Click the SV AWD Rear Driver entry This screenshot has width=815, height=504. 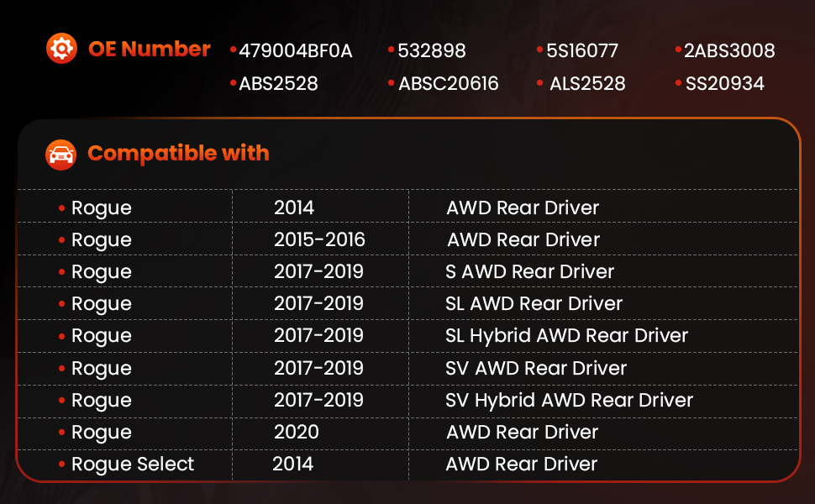536,369
